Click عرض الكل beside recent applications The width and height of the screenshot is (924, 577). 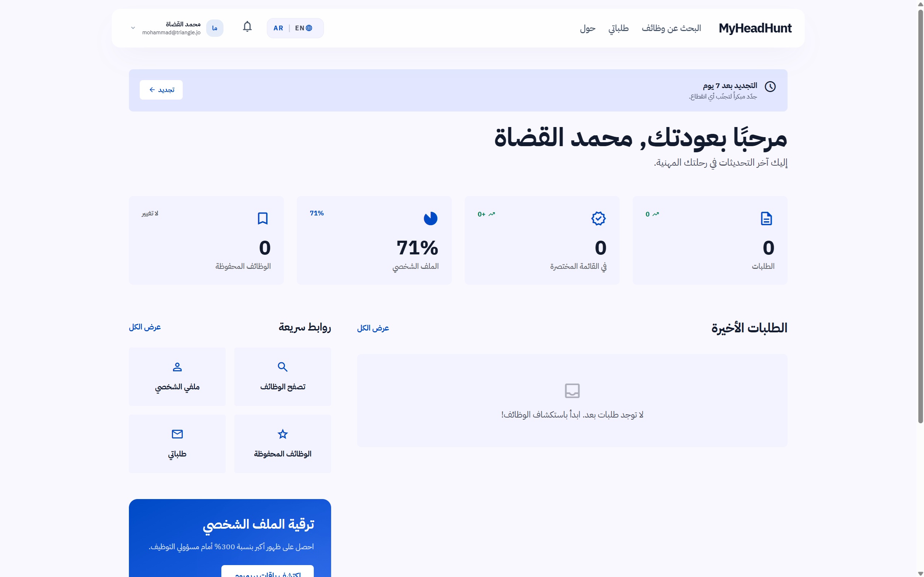click(373, 328)
